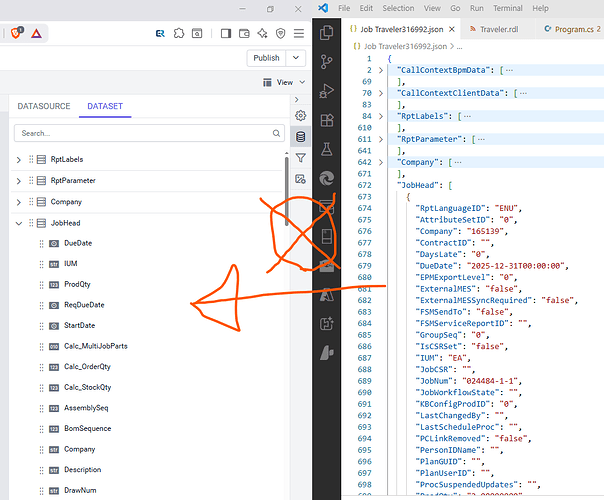Unfold Company array in JSON editor
The image size is (604, 500).
[381, 163]
